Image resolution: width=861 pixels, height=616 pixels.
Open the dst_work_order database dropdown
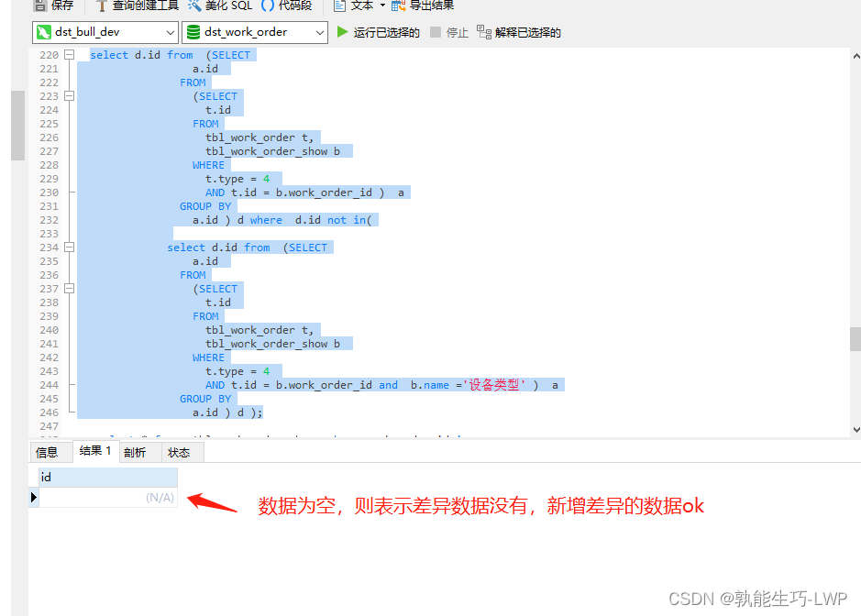click(x=255, y=32)
